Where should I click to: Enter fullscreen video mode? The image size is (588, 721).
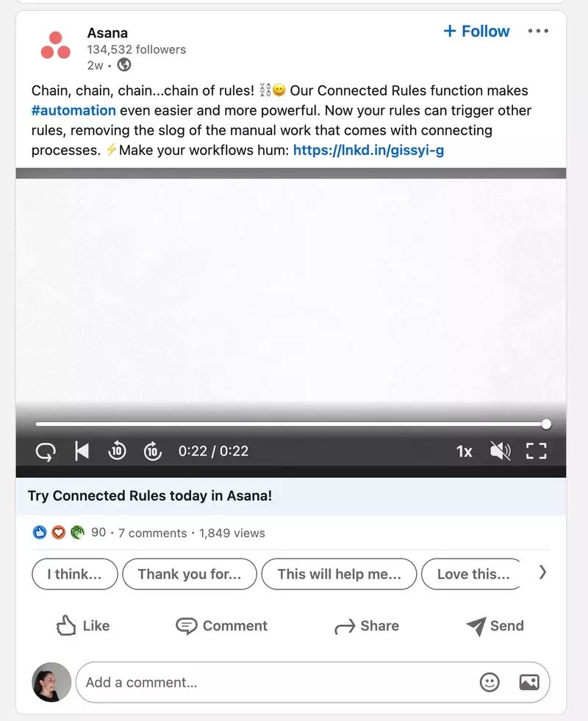(536, 451)
